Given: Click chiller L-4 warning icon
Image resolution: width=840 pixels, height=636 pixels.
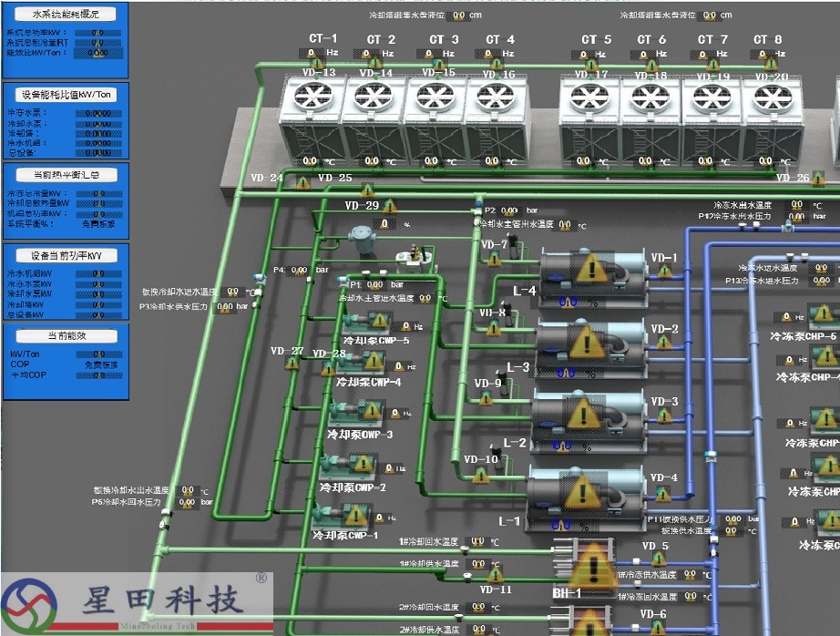Looking at the screenshot, I should [592, 269].
